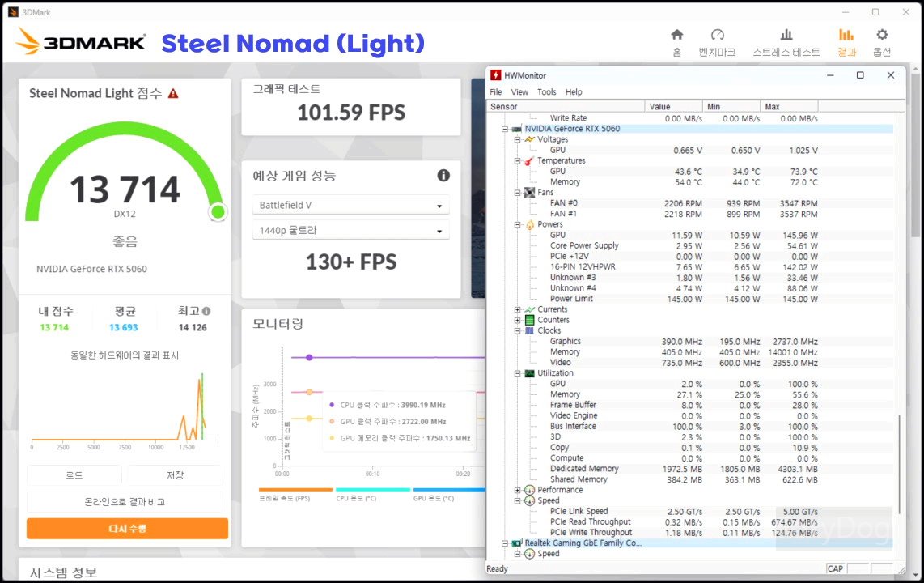The height and width of the screenshot is (583, 924).
Task: Expand the Counters tree node
Action: (517, 320)
